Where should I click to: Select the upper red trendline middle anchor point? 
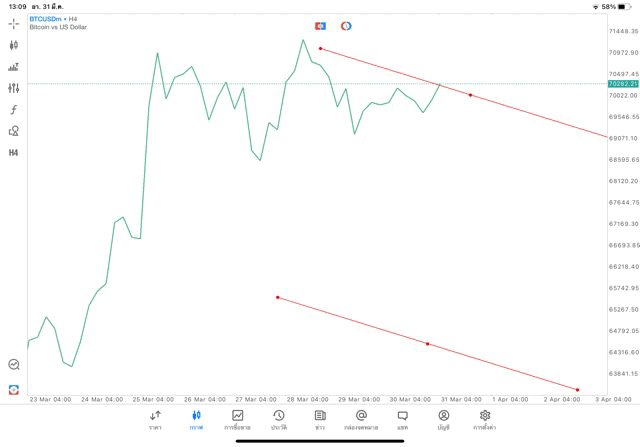[x=470, y=95]
